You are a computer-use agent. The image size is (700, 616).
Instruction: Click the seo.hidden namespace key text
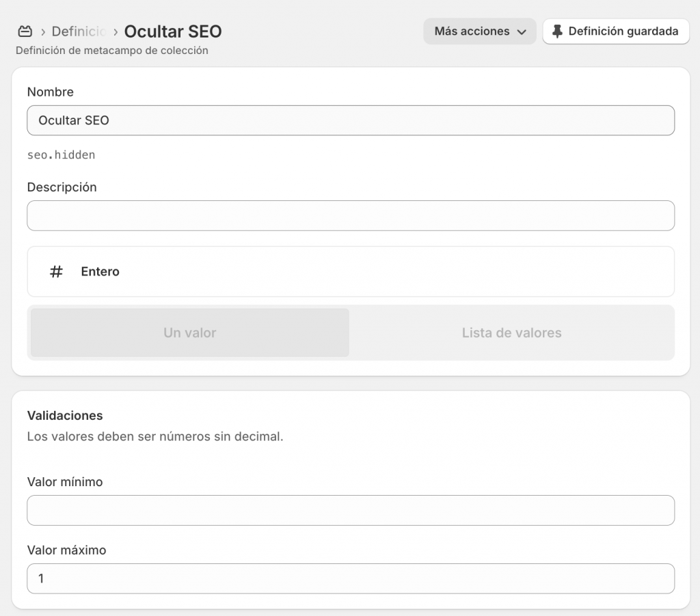pos(61,155)
